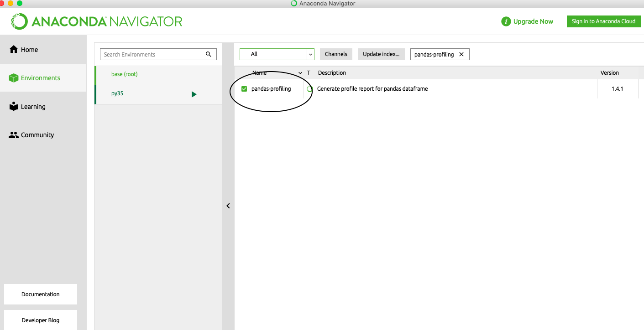Click the green play arrow beside py35
This screenshot has width=644, height=330.
click(x=194, y=94)
